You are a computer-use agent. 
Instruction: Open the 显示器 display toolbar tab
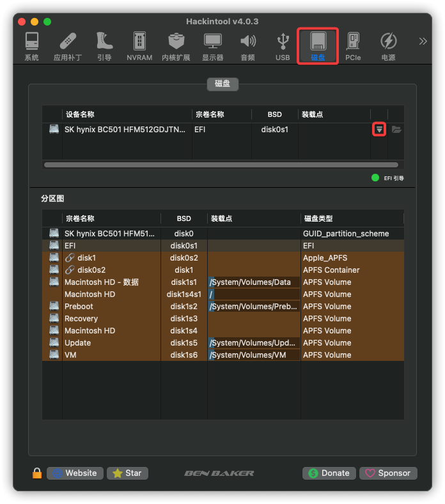pos(213,46)
